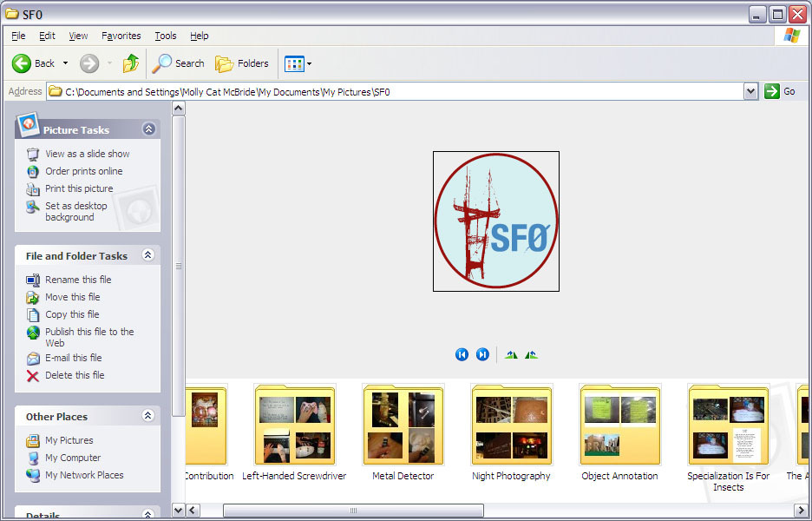Rotate the picture clockwise
Viewport: 812px width, 521px height.
click(x=511, y=354)
